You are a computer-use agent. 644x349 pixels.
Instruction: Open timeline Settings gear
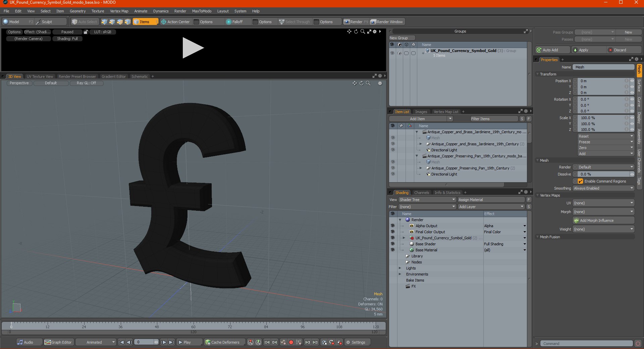point(358,342)
